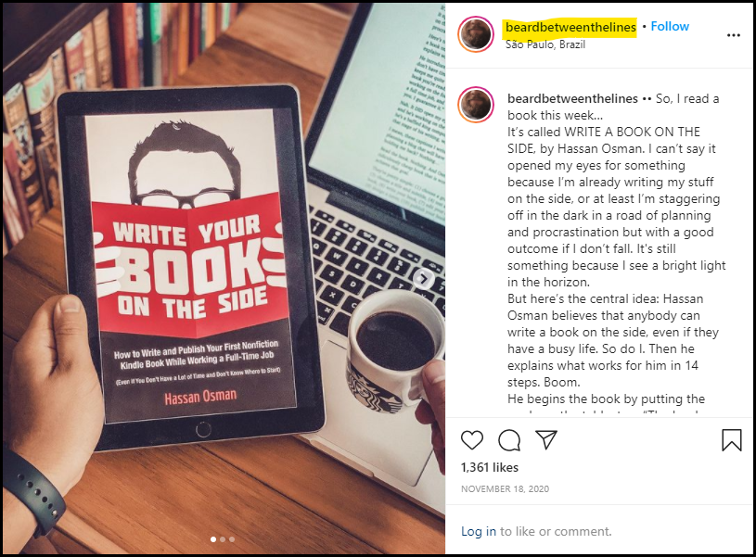Select third carousel dot indicator
This screenshot has height=557, width=756.
[232, 539]
